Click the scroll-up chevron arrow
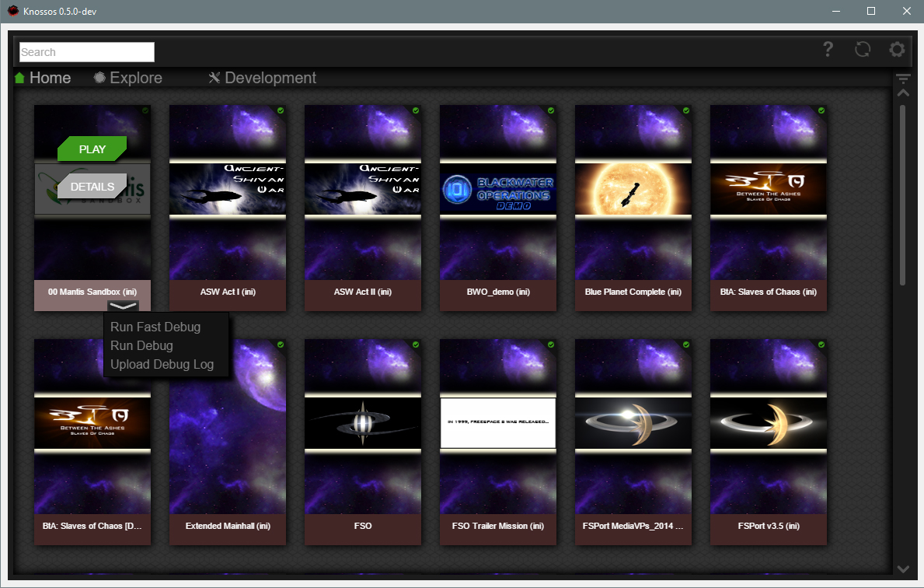Image resolution: width=924 pixels, height=588 pixels. tap(903, 93)
